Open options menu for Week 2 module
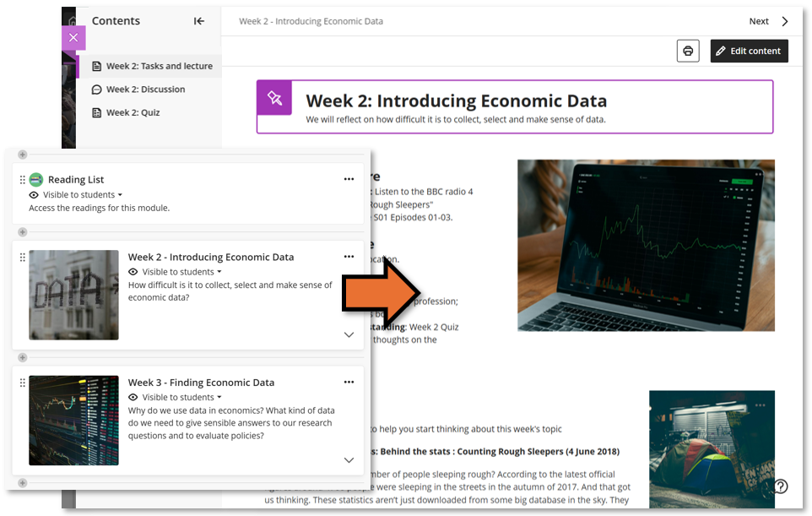Viewport: 812px width, 516px height. click(x=349, y=257)
